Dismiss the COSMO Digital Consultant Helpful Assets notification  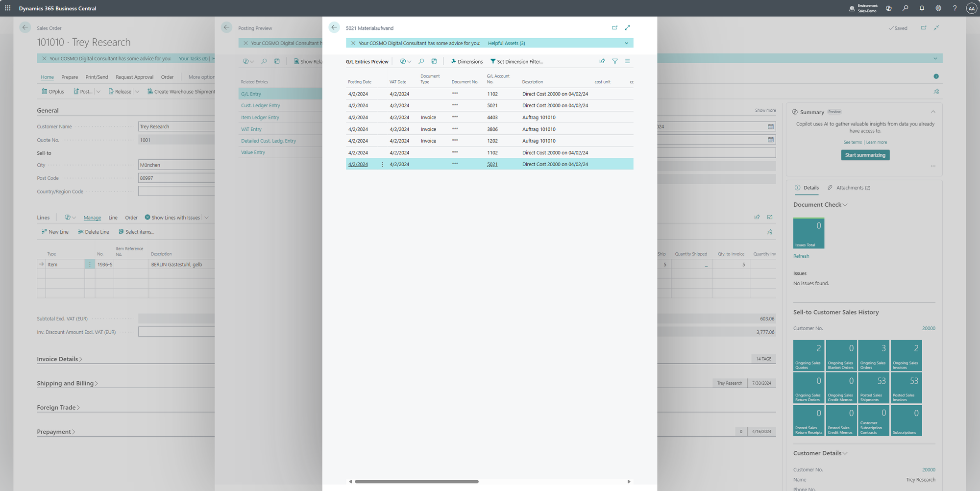pos(353,44)
